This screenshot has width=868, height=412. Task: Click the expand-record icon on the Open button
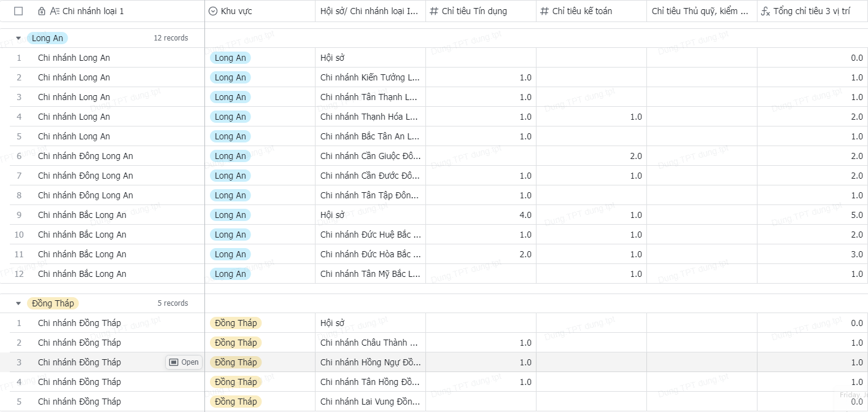click(174, 362)
